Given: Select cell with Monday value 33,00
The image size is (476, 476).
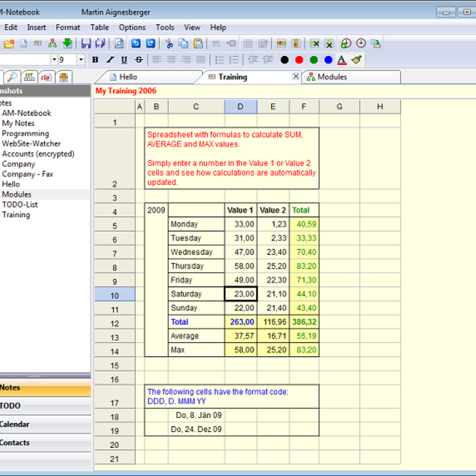Looking at the screenshot, I should [x=241, y=224].
